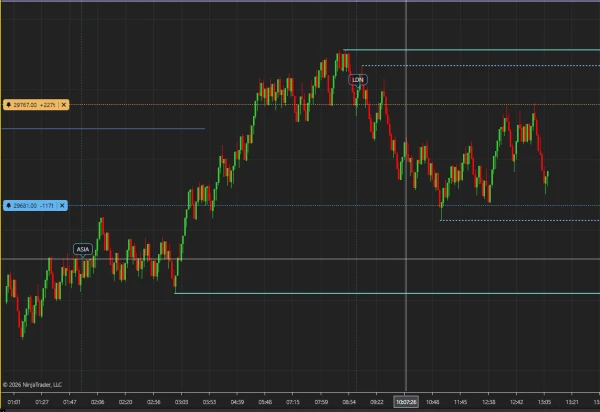Click the 01:01 time axis label

click(14, 402)
